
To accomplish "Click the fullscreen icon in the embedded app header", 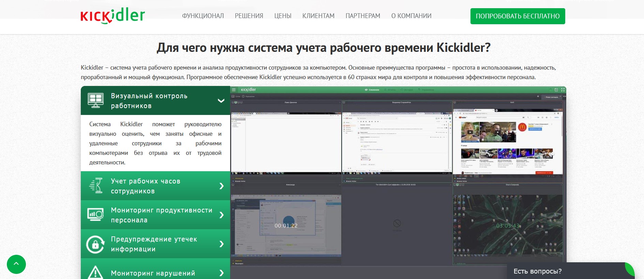I will coord(563,90).
